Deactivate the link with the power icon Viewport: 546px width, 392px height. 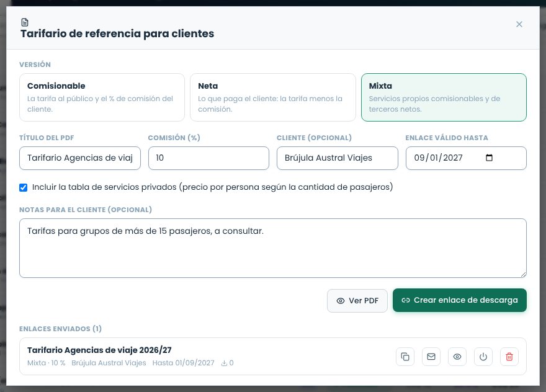(x=483, y=357)
